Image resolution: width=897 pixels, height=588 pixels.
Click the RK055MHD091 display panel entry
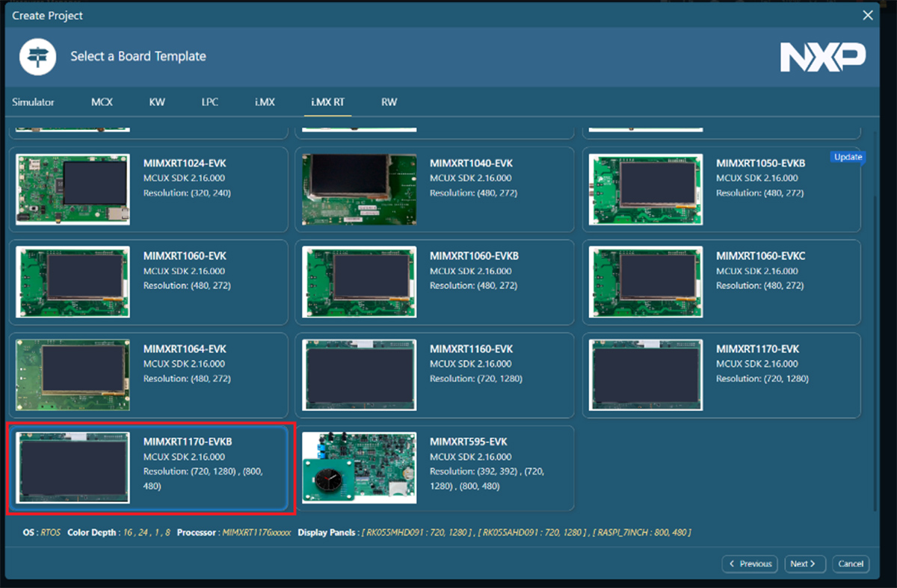[417, 533]
